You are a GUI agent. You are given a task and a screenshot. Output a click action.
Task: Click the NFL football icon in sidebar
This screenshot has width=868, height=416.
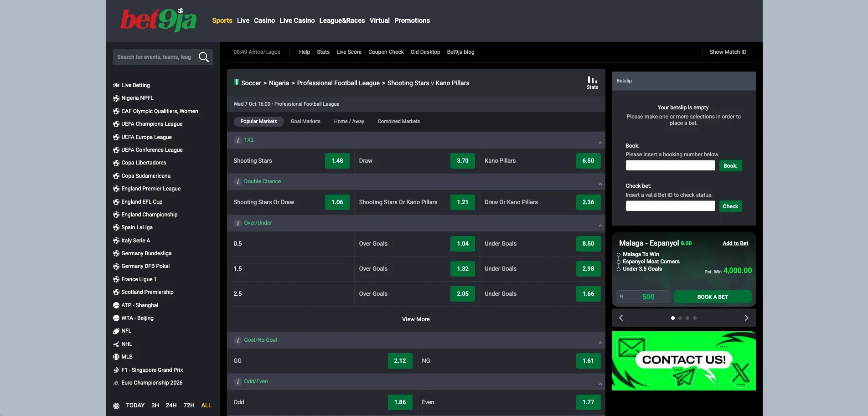pos(116,331)
